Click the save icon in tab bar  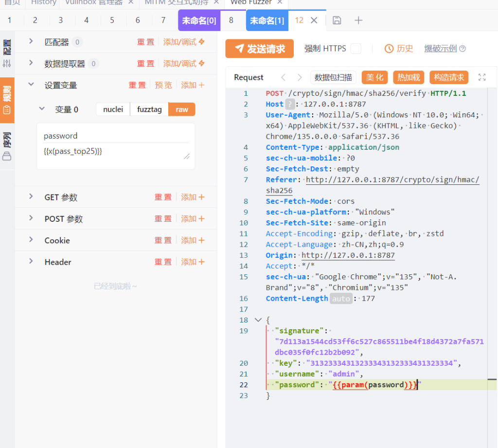click(337, 20)
